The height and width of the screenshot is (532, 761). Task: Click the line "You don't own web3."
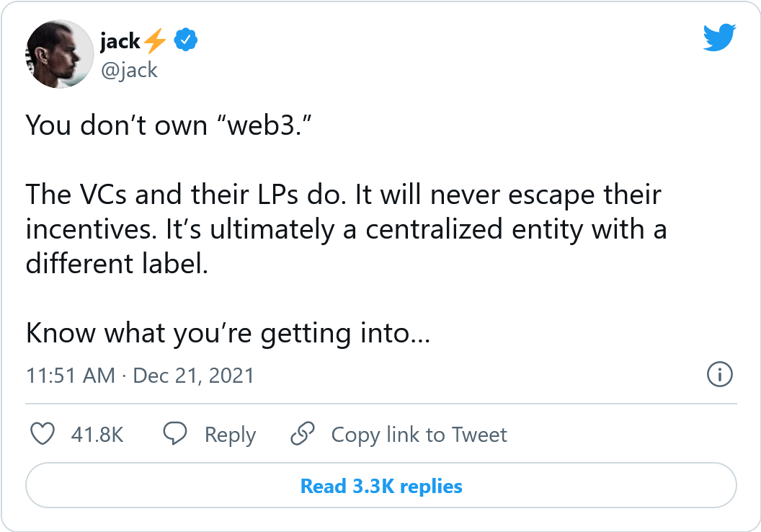(x=172, y=125)
